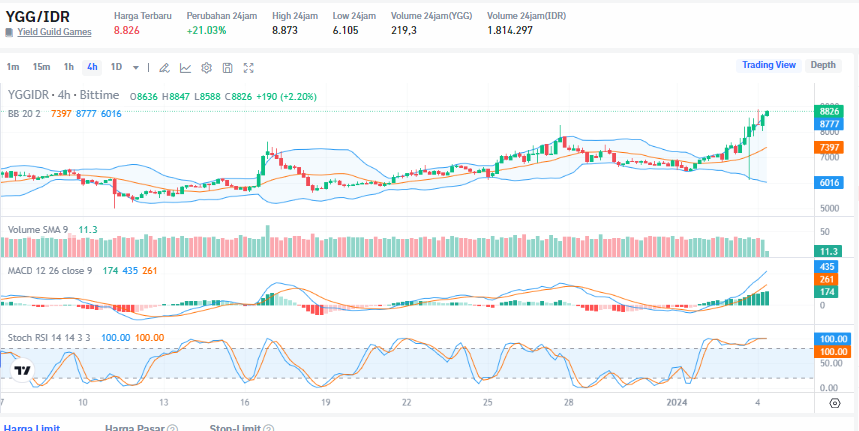Image resolution: width=859 pixels, height=431 pixels.
Task: Click the TradingView logo on the chart
Action: coord(22,370)
